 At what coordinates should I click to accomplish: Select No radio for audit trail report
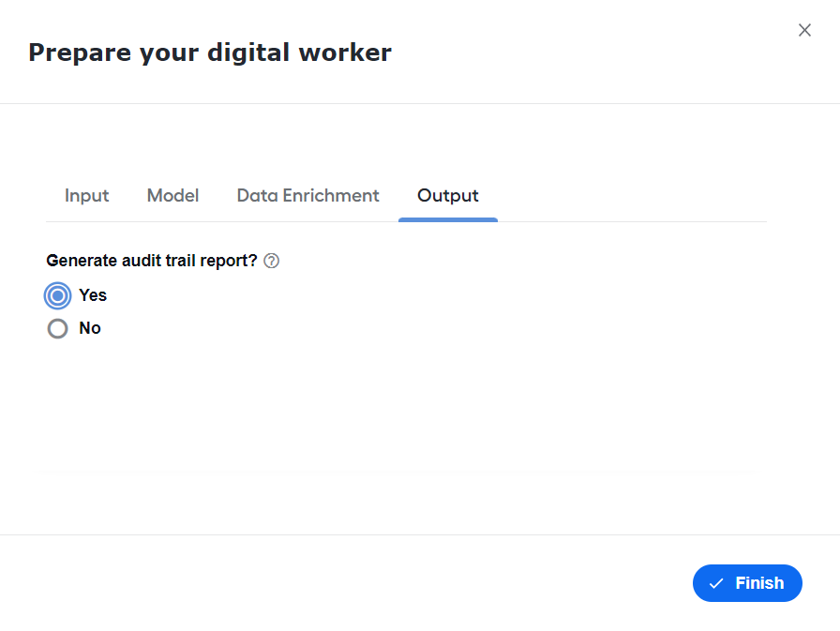[58, 328]
